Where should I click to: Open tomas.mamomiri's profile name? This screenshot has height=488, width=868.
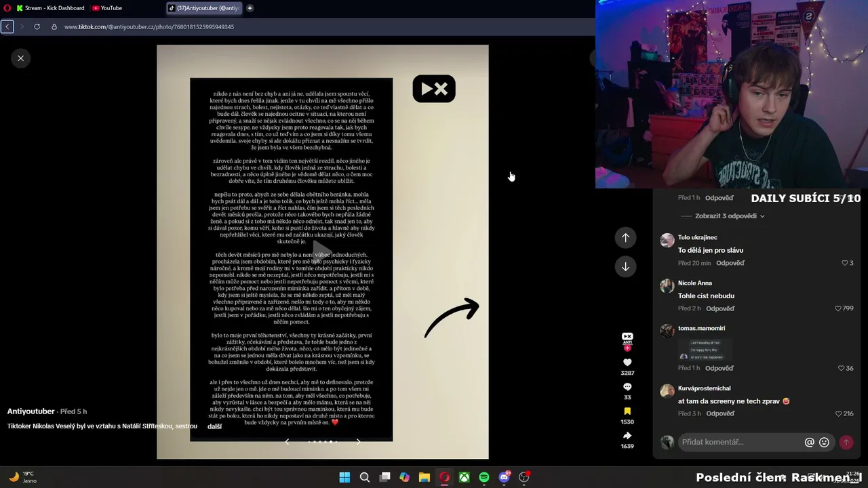(701, 328)
